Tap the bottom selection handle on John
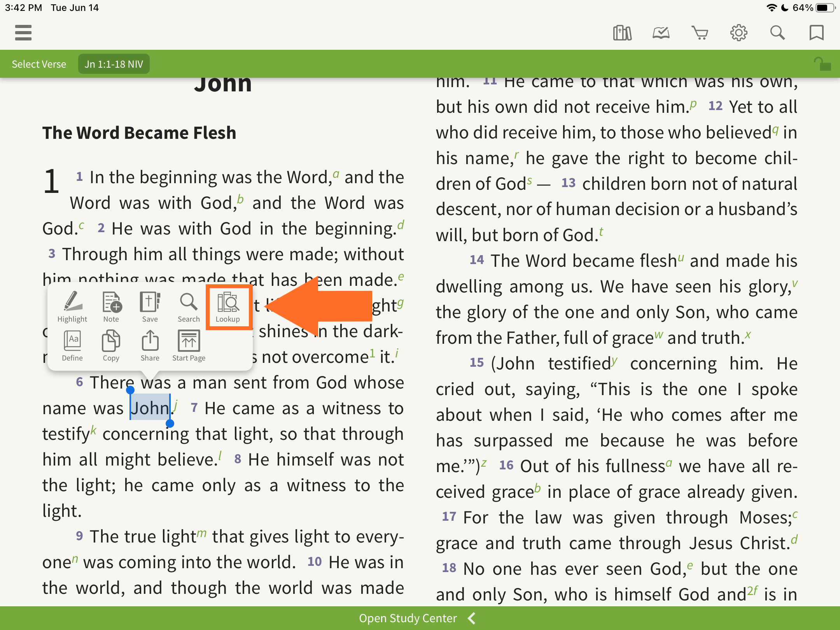 coord(170,423)
